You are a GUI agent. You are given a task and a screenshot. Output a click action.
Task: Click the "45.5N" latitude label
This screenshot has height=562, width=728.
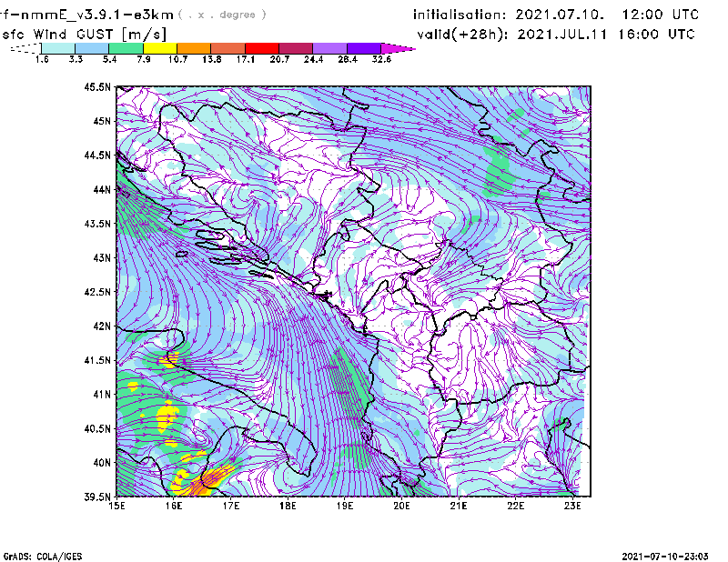(97, 86)
